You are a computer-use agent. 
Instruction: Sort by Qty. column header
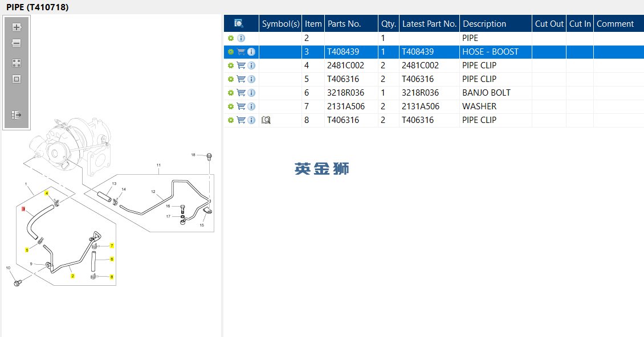(x=389, y=23)
